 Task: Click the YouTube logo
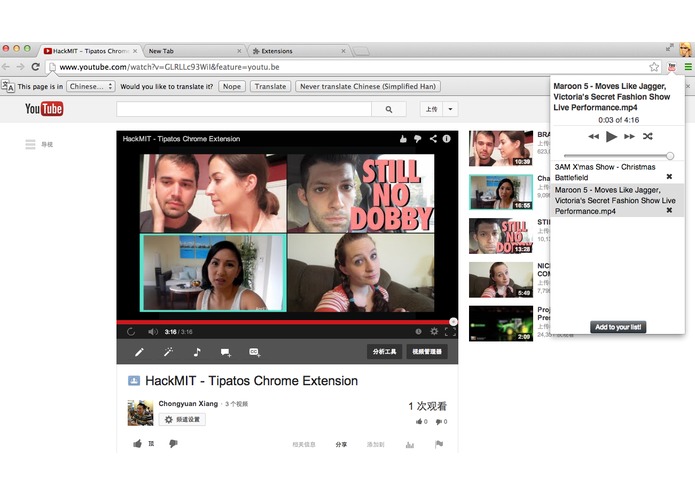tap(44, 109)
